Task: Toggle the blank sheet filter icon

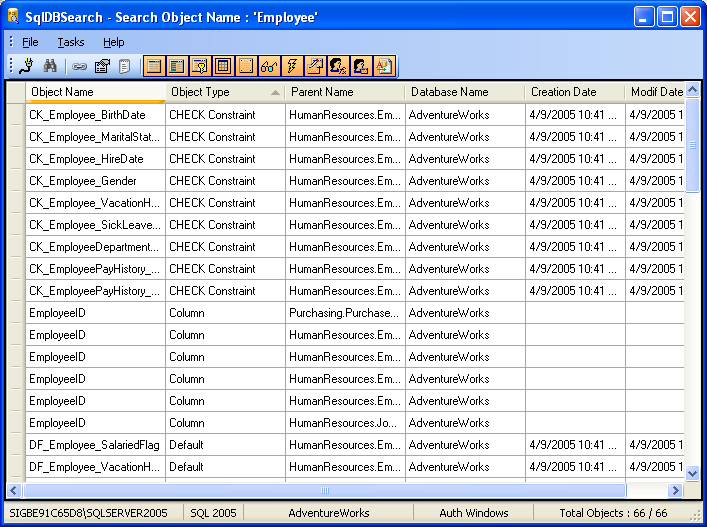Action: pos(246,66)
